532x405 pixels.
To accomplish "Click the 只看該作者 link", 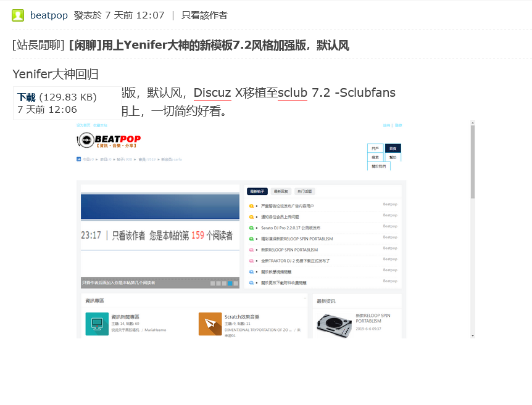I will pyautogui.click(x=204, y=15).
